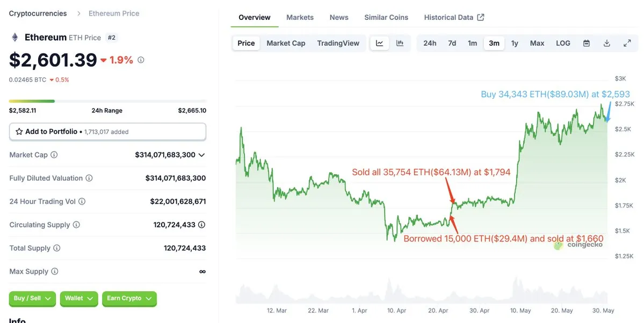Image resolution: width=644 pixels, height=323 pixels.
Task: Click info icon next to Market Cap
Action: (54, 155)
